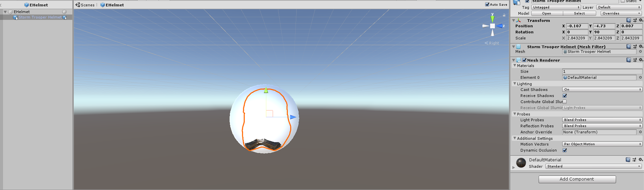Click the green Y move handle on the helmet

click(266, 90)
